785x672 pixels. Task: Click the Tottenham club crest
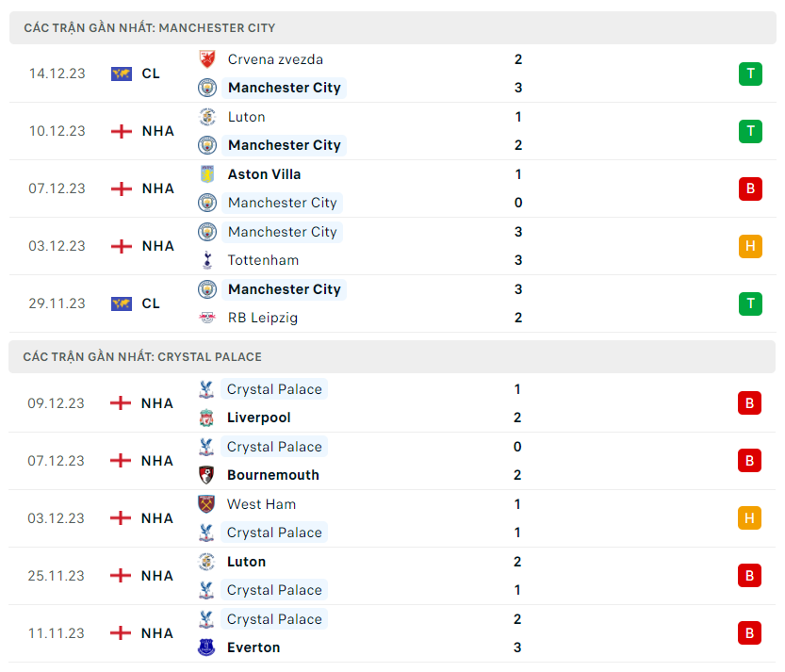[207, 260]
